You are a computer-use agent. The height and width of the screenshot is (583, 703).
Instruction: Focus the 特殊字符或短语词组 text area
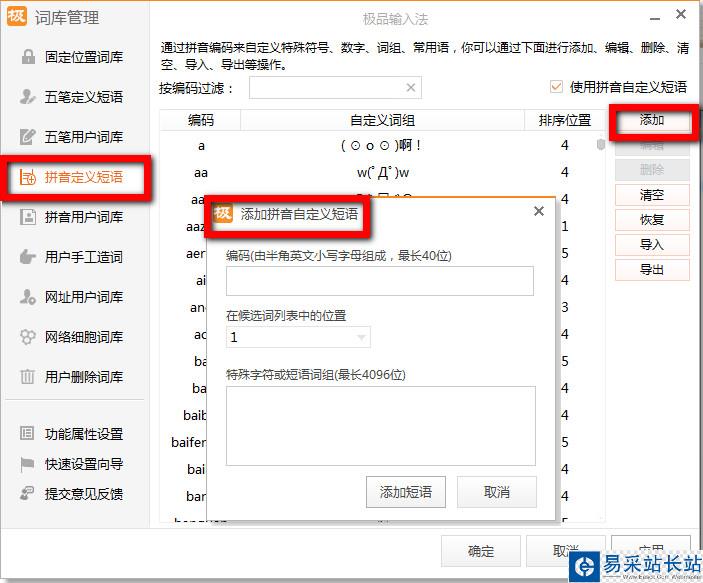(x=381, y=426)
